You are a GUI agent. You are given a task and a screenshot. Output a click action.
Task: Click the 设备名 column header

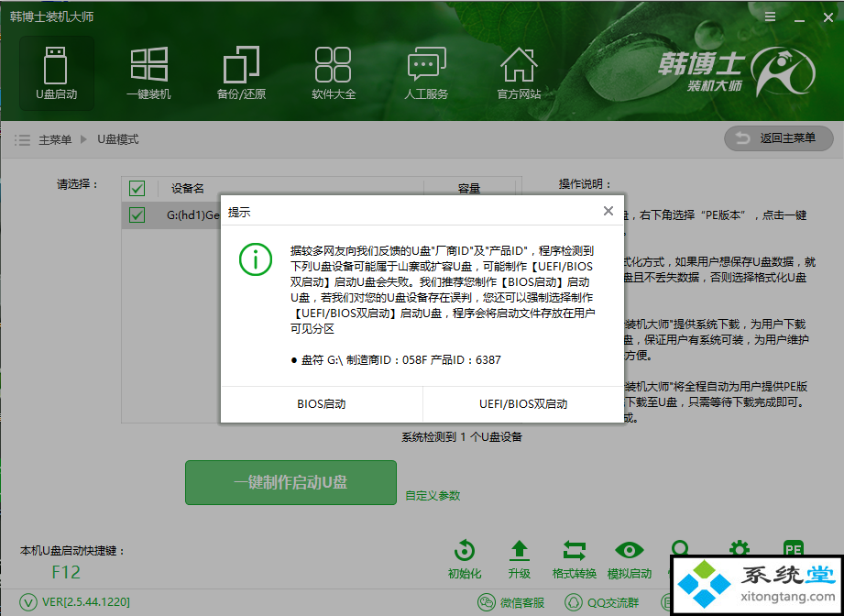tap(188, 189)
